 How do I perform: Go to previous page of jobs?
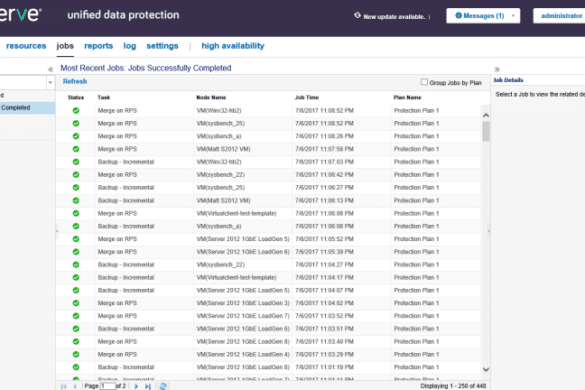[x=75, y=386]
